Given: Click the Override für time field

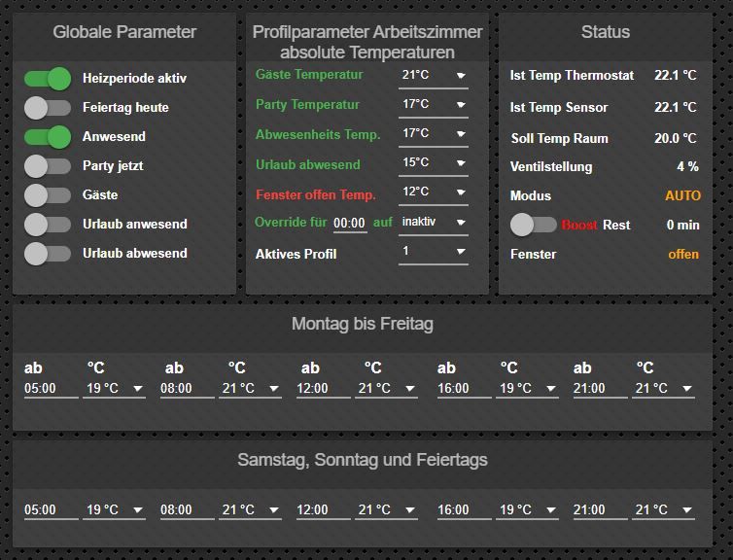Looking at the screenshot, I should point(350,224).
